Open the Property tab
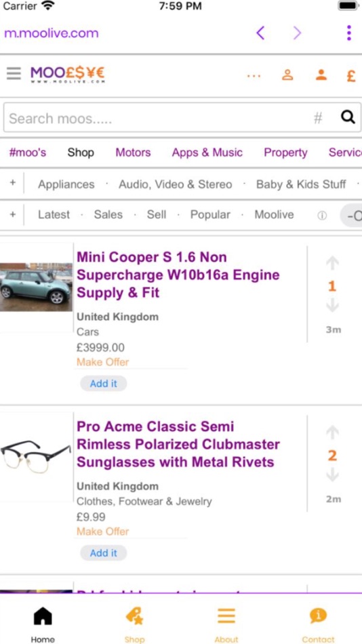This screenshot has height=644, width=362. pos(285,153)
